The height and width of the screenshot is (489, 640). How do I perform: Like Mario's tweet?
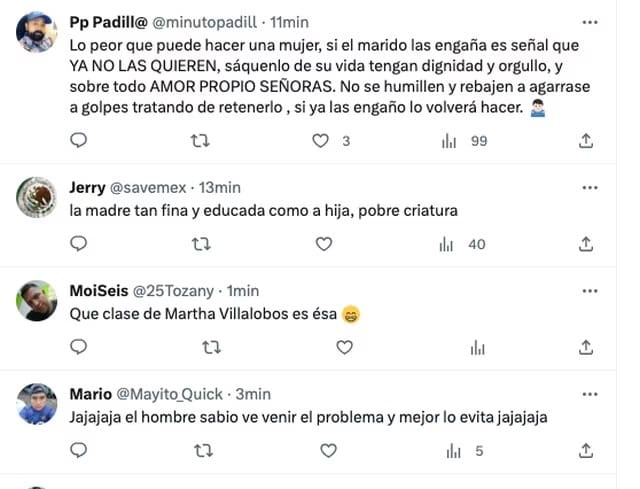coord(328,451)
